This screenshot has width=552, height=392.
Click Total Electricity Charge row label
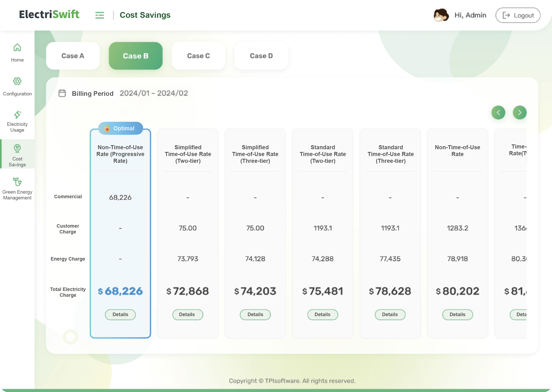[68, 292]
